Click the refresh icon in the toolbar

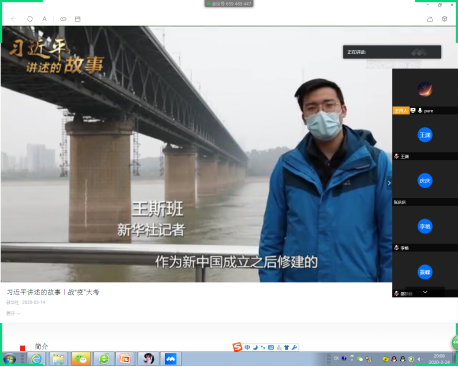point(30,19)
